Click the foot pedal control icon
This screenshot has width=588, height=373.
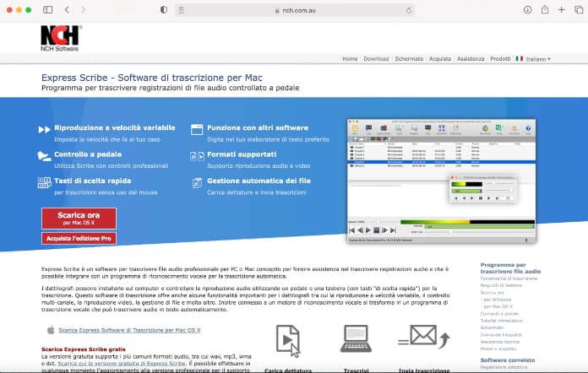pos(44,156)
